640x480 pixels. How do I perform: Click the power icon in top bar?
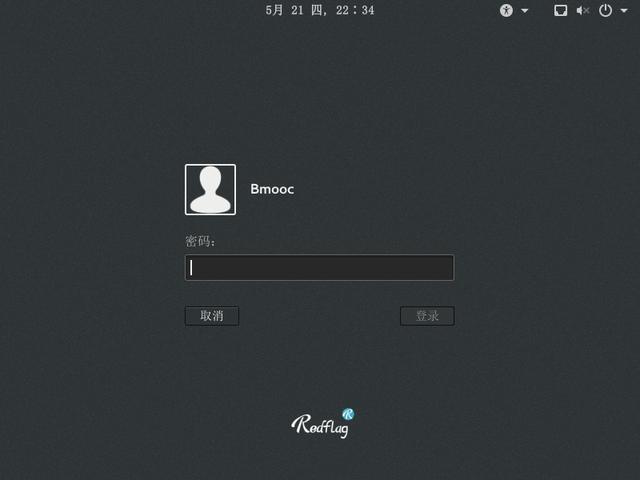(605, 10)
